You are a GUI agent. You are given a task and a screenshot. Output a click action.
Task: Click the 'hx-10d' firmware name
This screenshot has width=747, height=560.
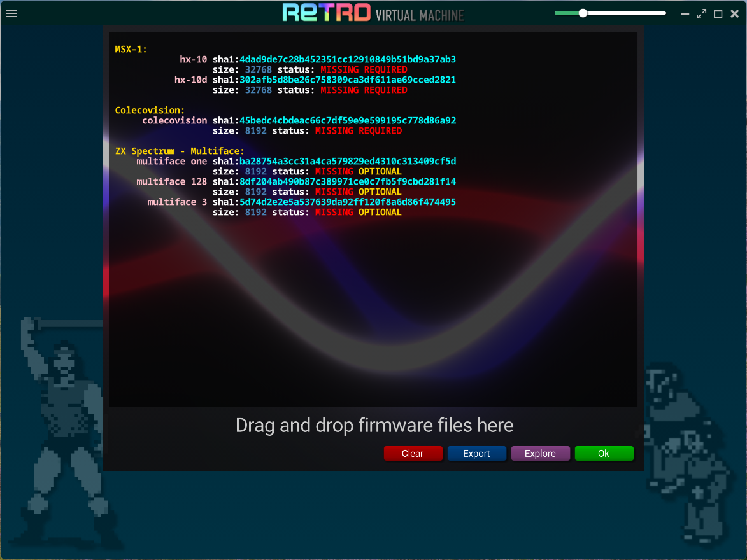(x=190, y=80)
